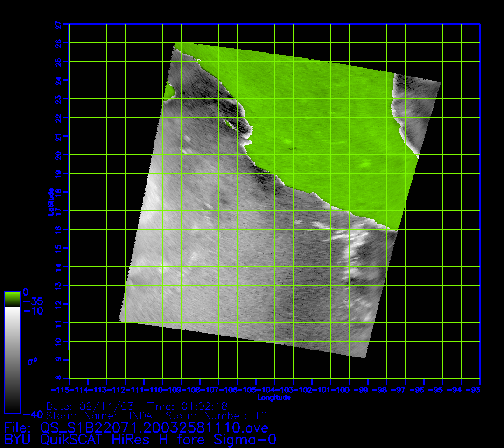Screen dimensions: 504x448
Task: Select the Longitude axis label
Action: (274, 398)
